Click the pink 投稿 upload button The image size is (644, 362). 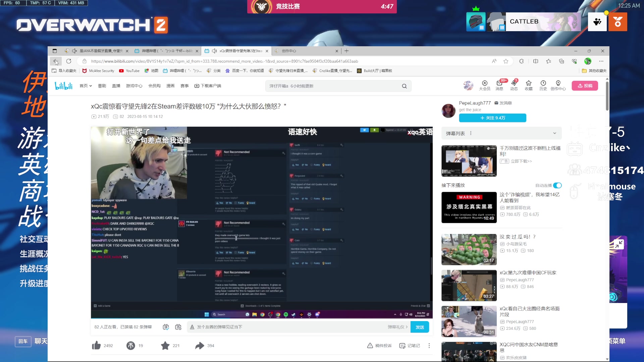(x=585, y=86)
